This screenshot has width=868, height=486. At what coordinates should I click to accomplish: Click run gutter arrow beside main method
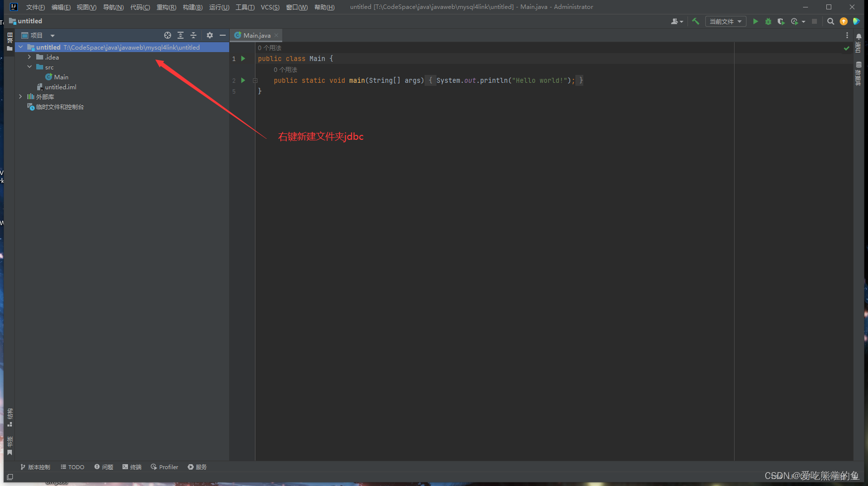pyautogui.click(x=243, y=80)
